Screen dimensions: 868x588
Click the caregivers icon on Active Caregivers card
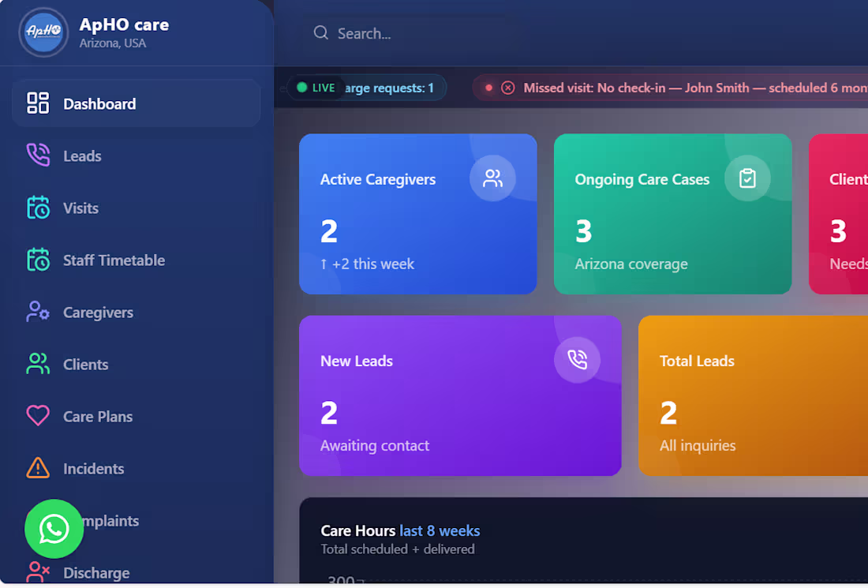[492, 178]
